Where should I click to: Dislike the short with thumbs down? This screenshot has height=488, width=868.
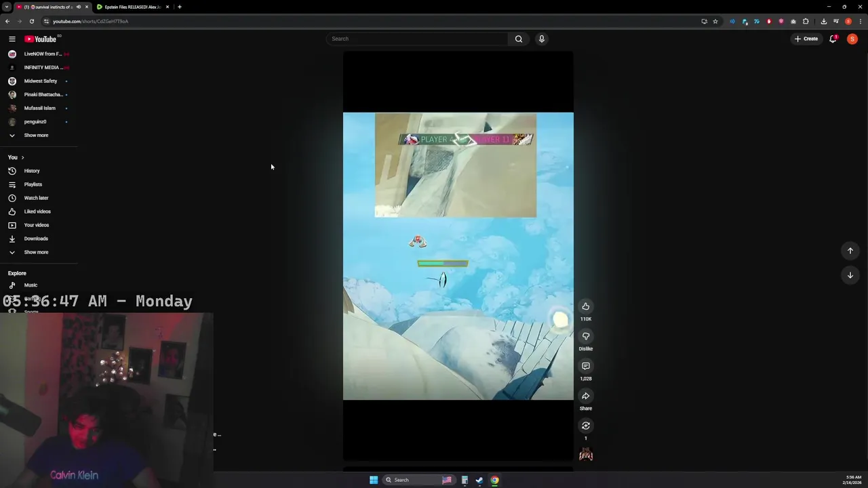pos(586,336)
